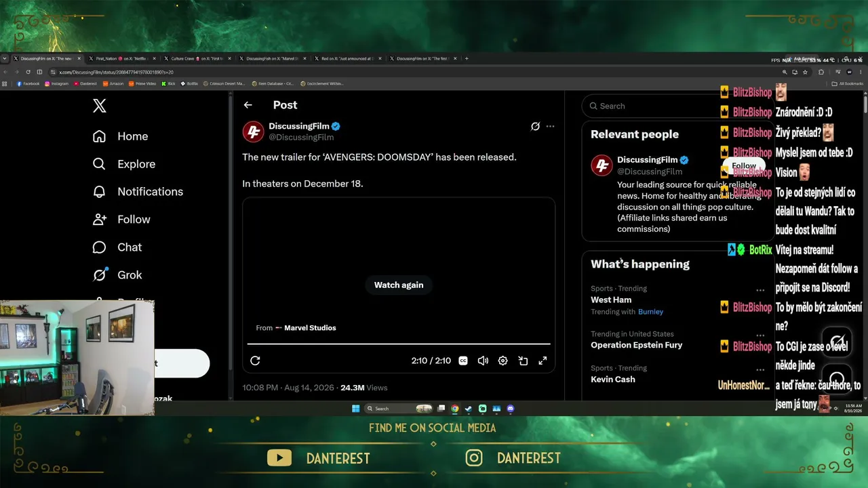Open the Explore page
The height and width of the screenshot is (488, 868).
[x=124, y=164]
